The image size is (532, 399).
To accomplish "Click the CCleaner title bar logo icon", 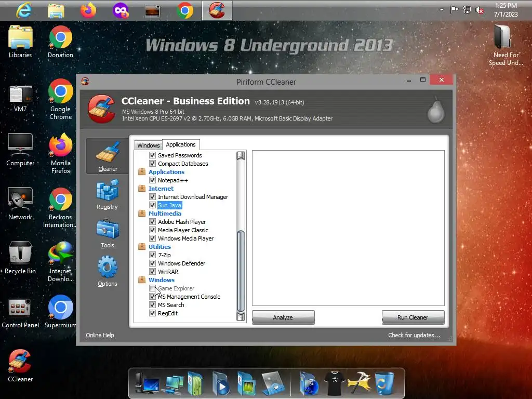I will pos(85,82).
